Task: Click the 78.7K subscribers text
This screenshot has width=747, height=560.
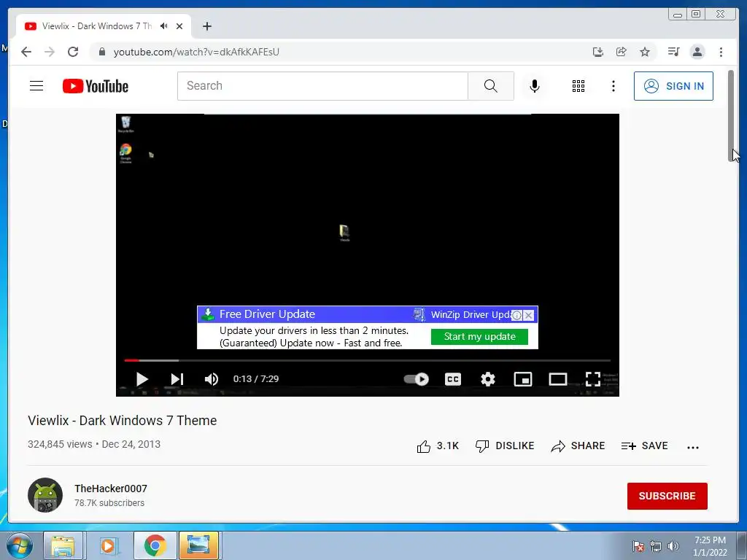Action: pos(109,503)
